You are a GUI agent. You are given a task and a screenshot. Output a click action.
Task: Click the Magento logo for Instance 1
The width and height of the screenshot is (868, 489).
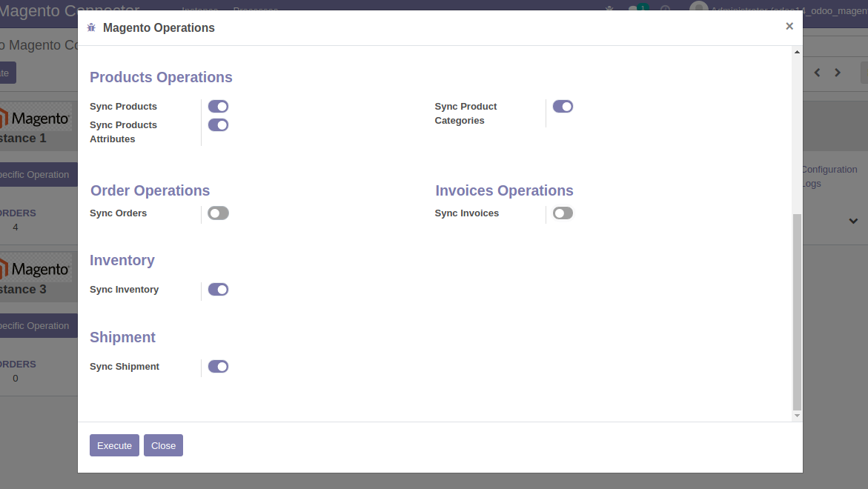pos(36,118)
